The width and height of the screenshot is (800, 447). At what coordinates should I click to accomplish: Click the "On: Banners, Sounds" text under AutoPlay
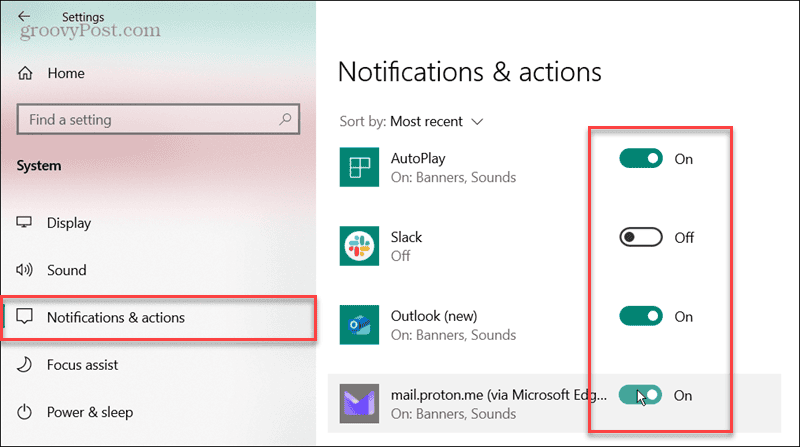pyautogui.click(x=453, y=177)
